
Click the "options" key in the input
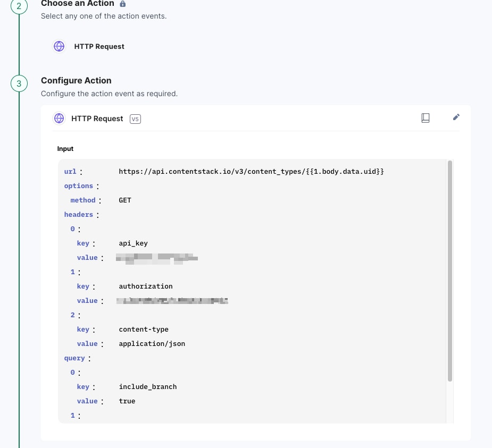pyautogui.click(x=79, y=186)
